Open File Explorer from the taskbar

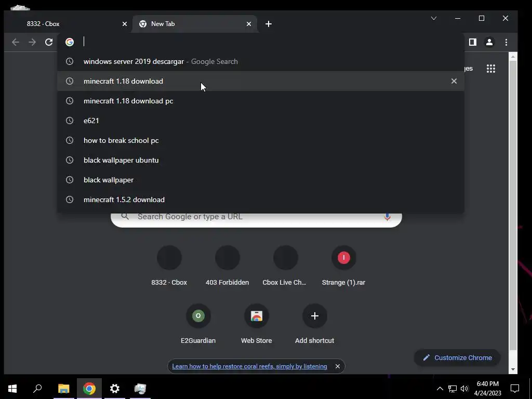tap(63, 389)
